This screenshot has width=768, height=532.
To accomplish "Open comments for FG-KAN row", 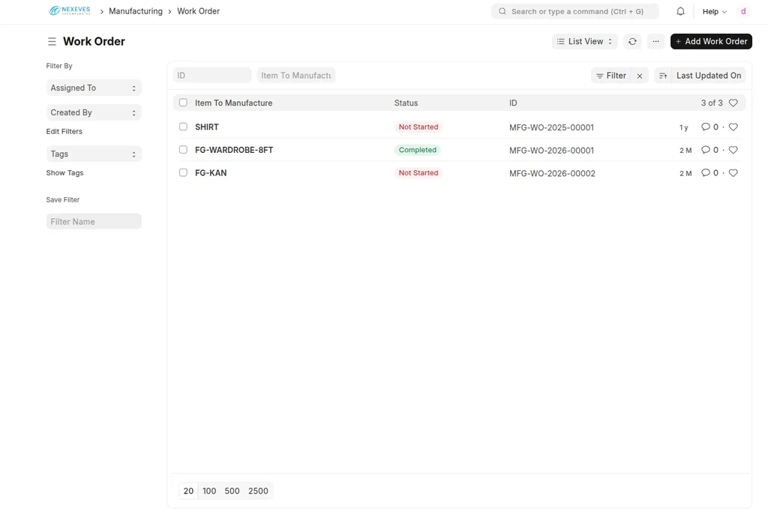I will click(709, 173).
